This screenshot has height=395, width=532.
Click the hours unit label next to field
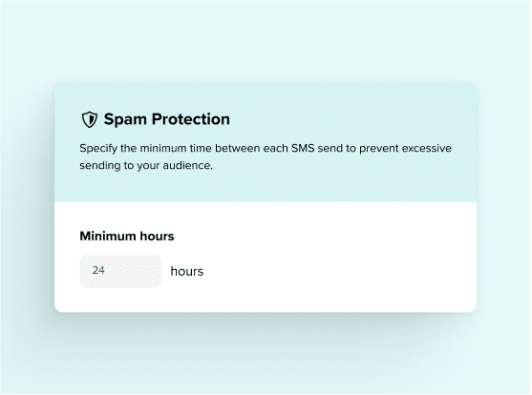[187, 271]
